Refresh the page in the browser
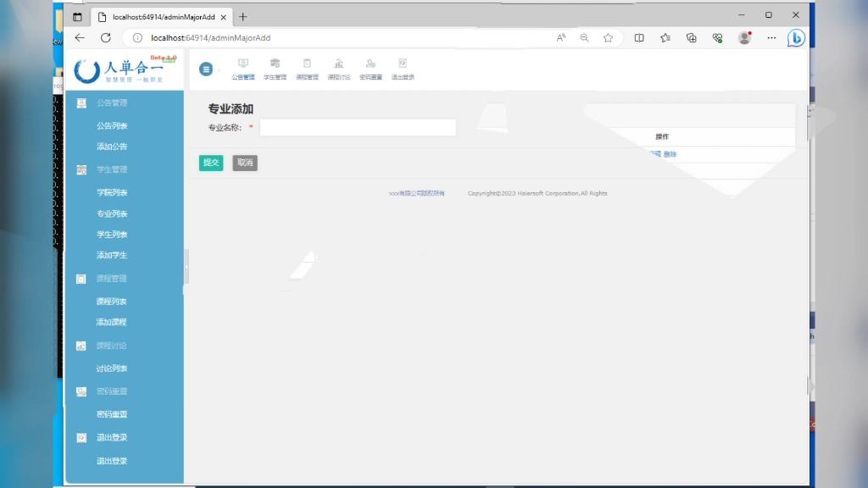 [x=106, y=37]
